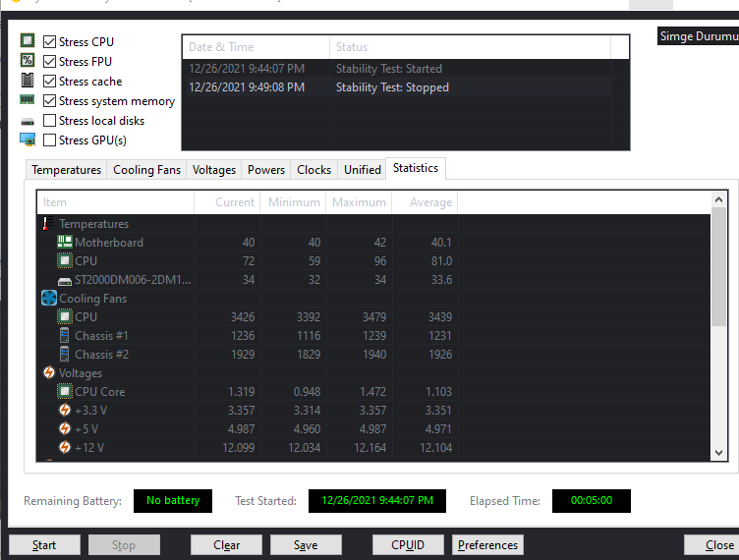
Task: Click the +5 V lightning icon
Action: [65, 428]
